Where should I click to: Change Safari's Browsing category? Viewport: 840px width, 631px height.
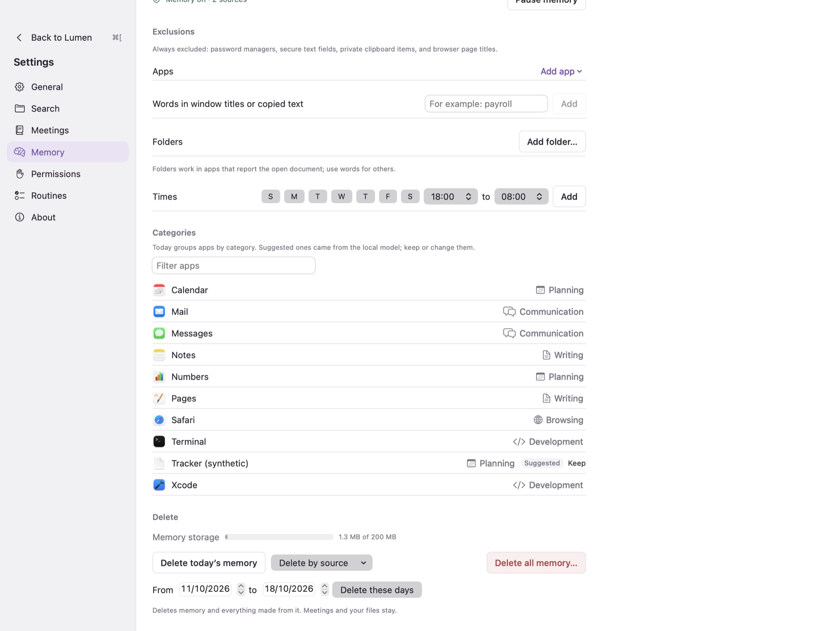coord(558,420)
